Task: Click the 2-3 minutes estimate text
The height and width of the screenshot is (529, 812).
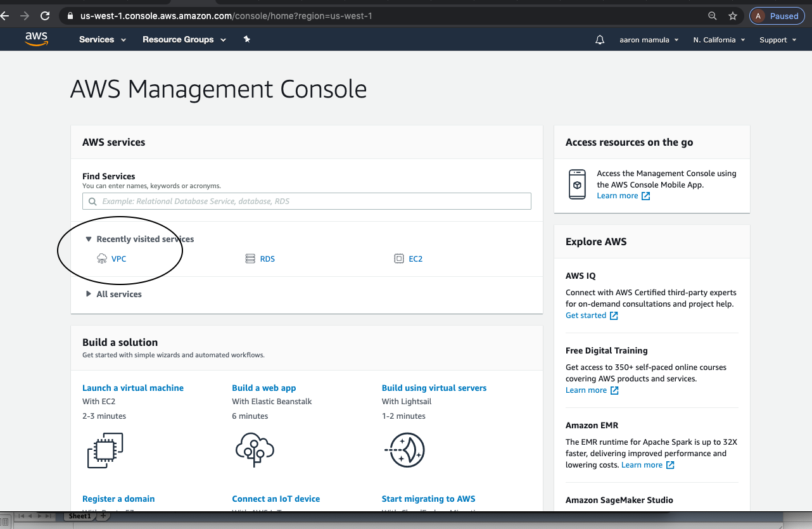Action: [104, 416]
